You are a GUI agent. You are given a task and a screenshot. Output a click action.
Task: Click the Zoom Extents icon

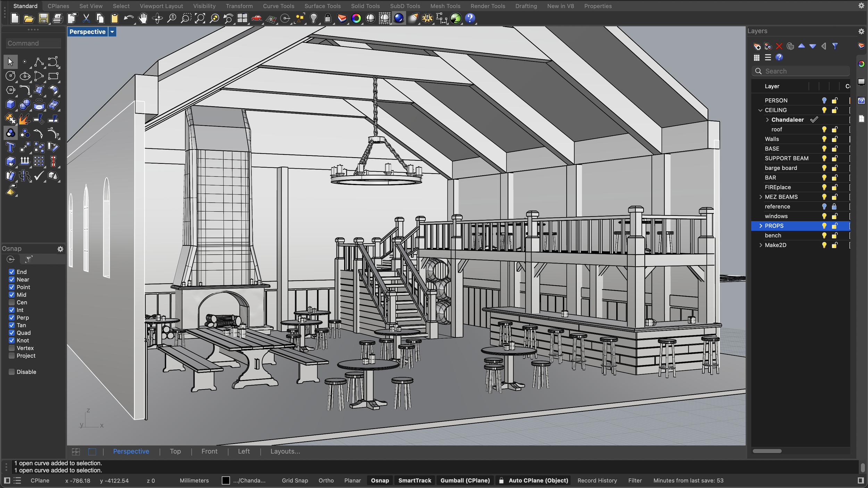(200, 18)
